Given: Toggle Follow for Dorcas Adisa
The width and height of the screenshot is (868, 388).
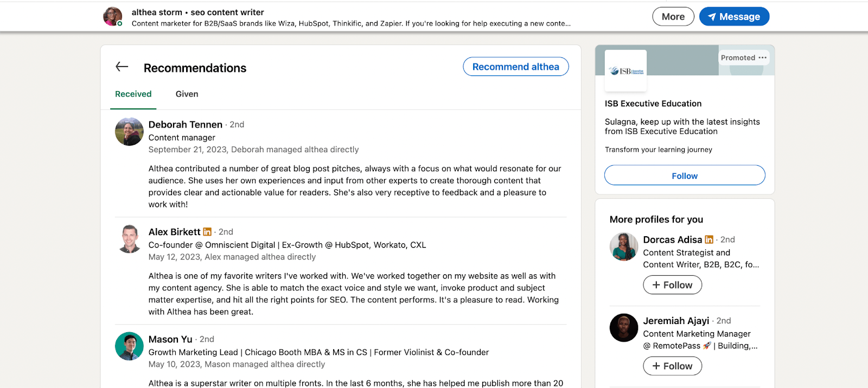Looking at the screenshot, I should [x=672, y=284].
